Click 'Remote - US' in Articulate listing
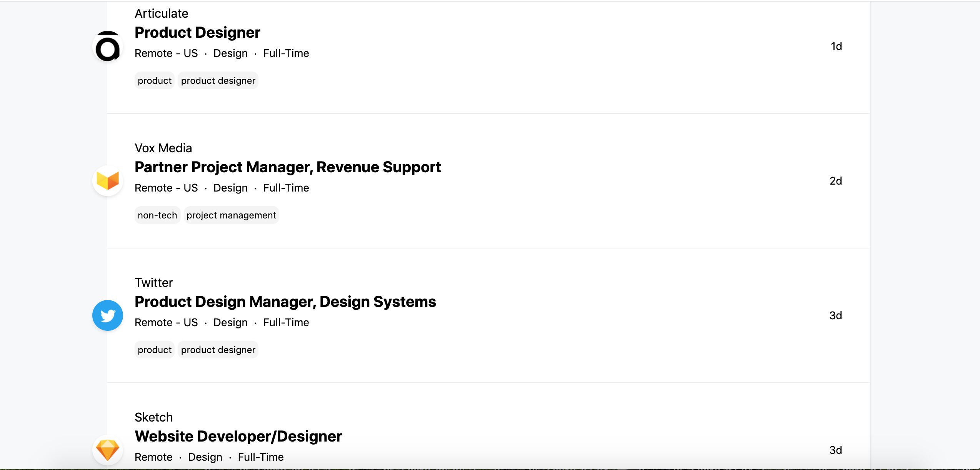 166,53
